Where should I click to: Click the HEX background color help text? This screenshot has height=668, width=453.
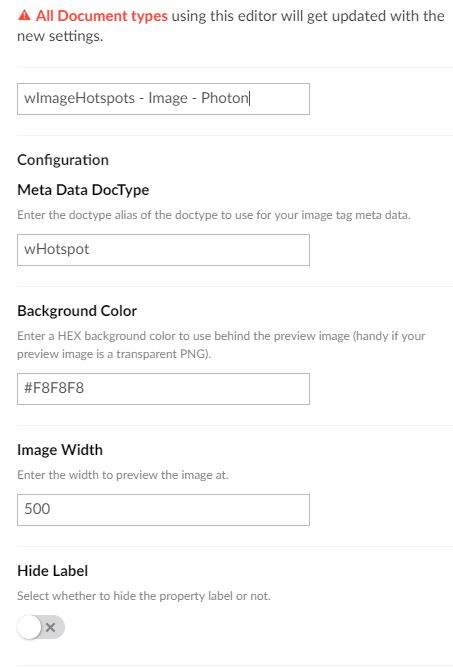[x=221, y=345]
